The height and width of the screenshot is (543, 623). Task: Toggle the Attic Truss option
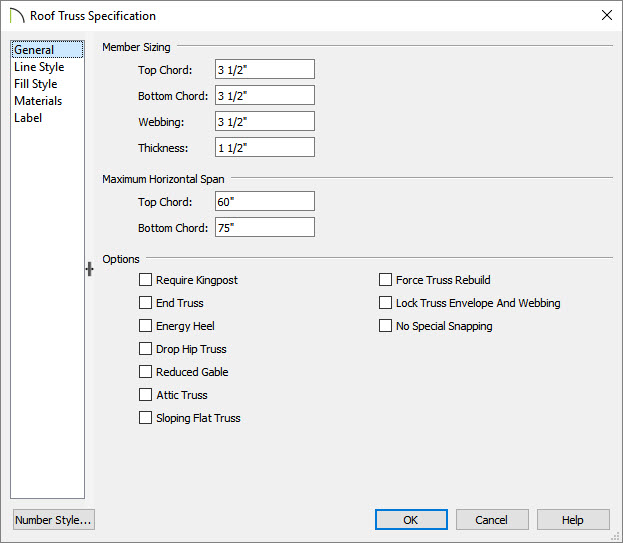coord(145,395)
